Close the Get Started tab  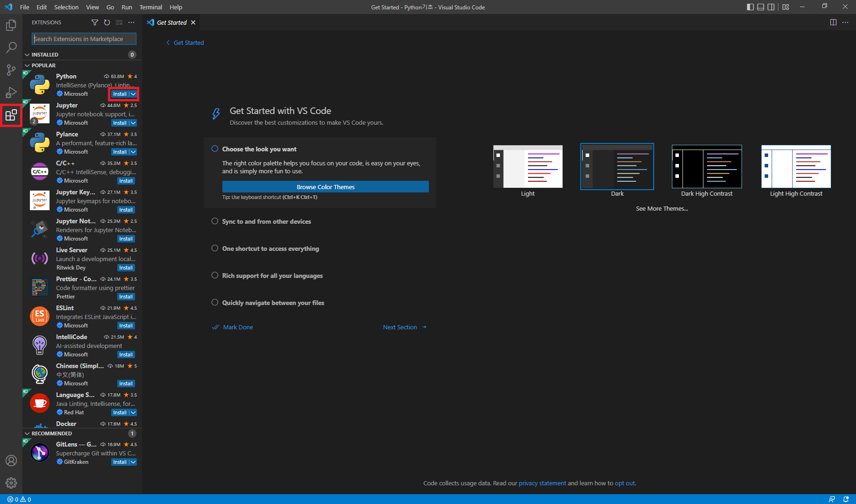[x=193, y=22]
